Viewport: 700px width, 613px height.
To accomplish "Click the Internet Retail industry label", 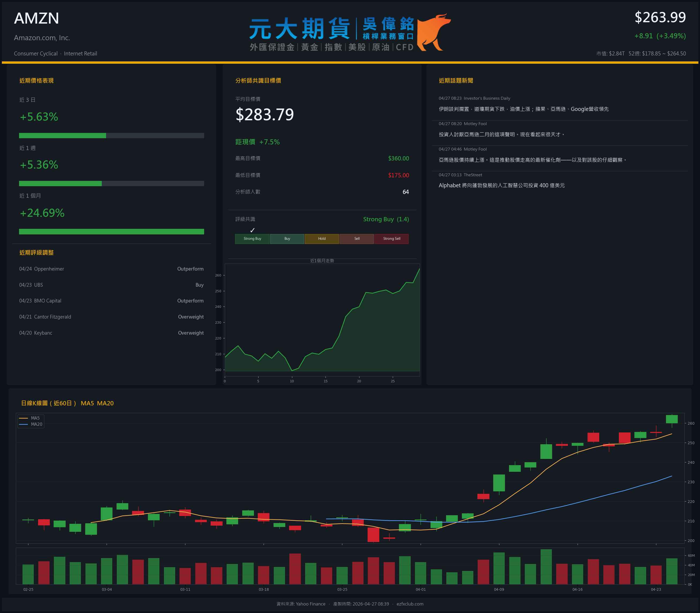I will 80,53.
